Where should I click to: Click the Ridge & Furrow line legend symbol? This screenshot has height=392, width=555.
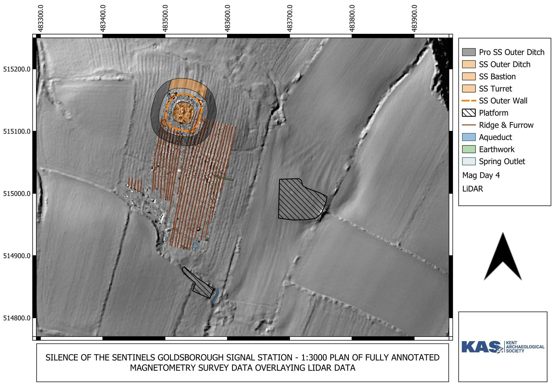(x=469, y=125)
